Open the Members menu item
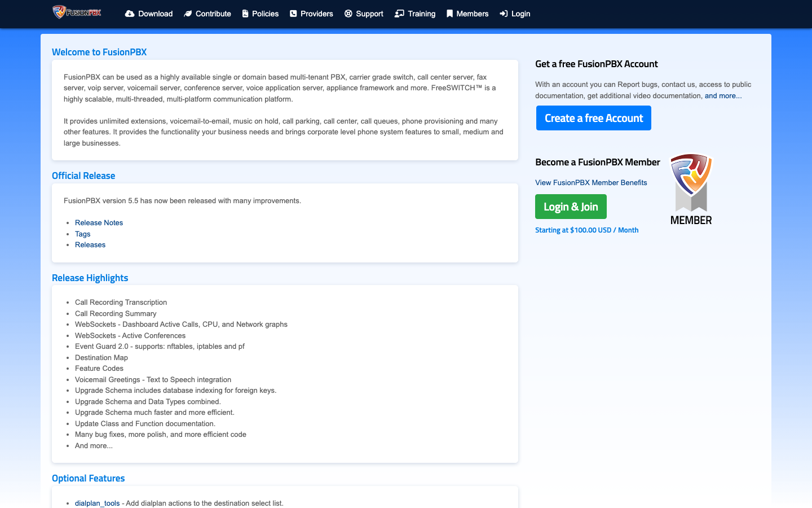 click(467, 14)
